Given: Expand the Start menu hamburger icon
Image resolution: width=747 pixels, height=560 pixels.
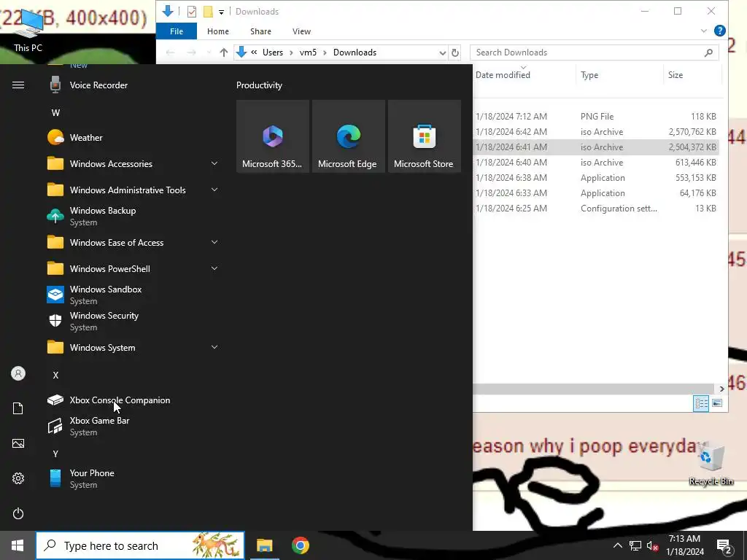Looking at the screenshot, I should (x=18, y=85).
